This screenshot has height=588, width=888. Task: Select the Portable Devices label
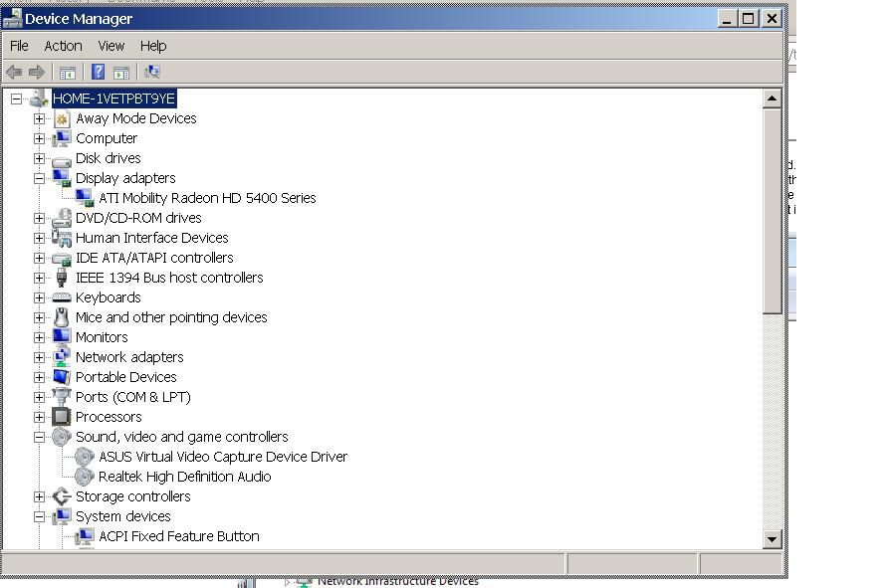point(126,377)
